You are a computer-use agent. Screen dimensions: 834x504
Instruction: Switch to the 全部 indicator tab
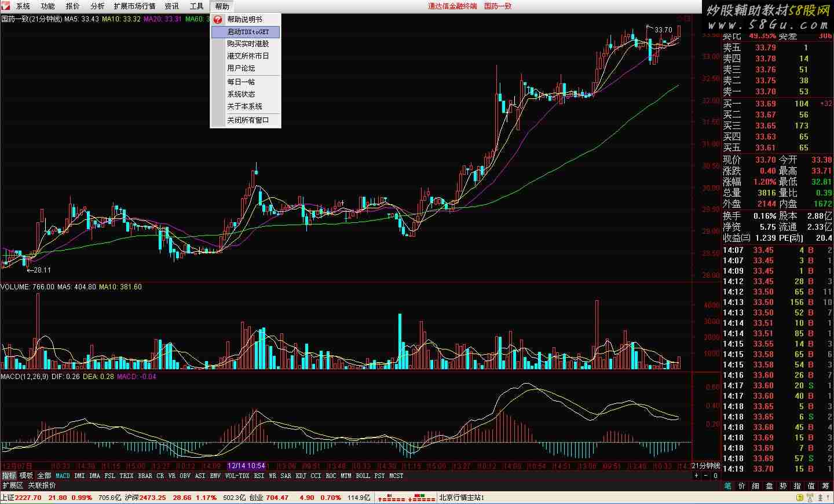(x=44, y=476)
